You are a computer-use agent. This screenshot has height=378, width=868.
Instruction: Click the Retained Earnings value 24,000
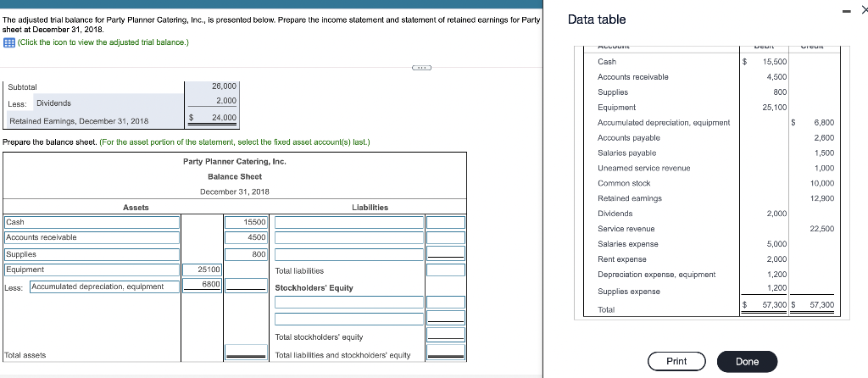(x=224, y=117)
